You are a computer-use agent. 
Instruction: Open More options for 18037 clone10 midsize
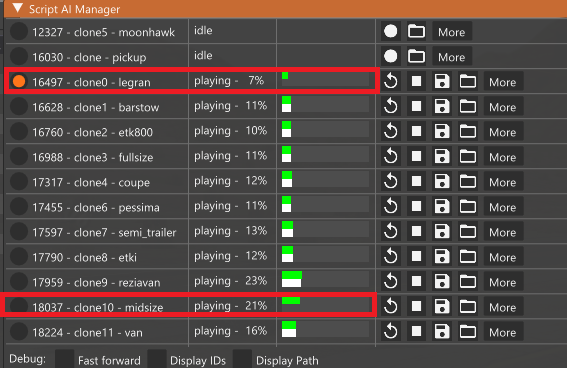pyautogui.click(x=503, y=307)
